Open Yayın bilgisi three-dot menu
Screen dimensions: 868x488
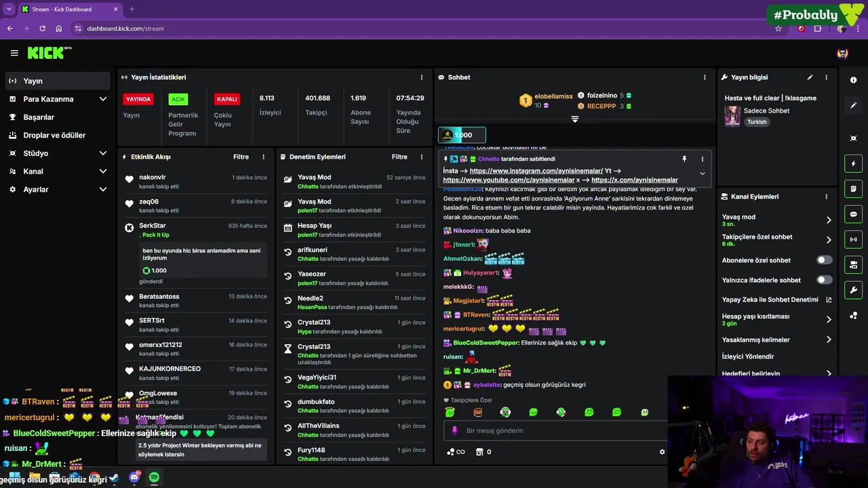point(826,77)
